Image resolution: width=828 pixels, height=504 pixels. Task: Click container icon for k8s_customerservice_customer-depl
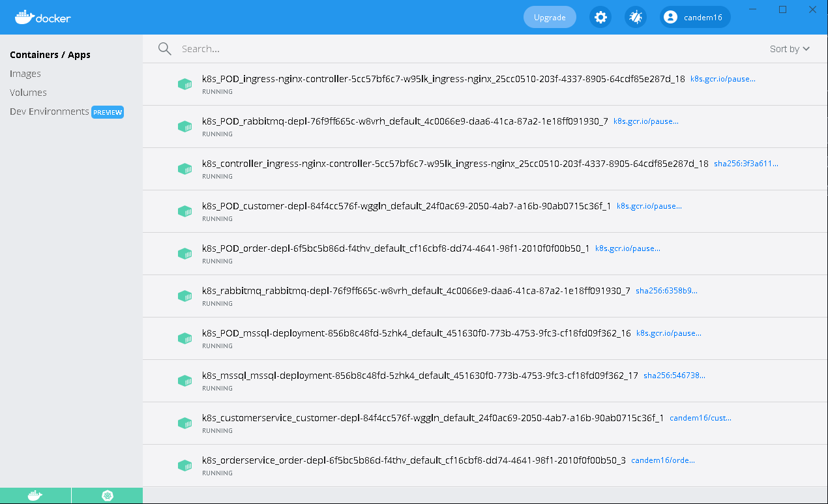pos(185,423)
